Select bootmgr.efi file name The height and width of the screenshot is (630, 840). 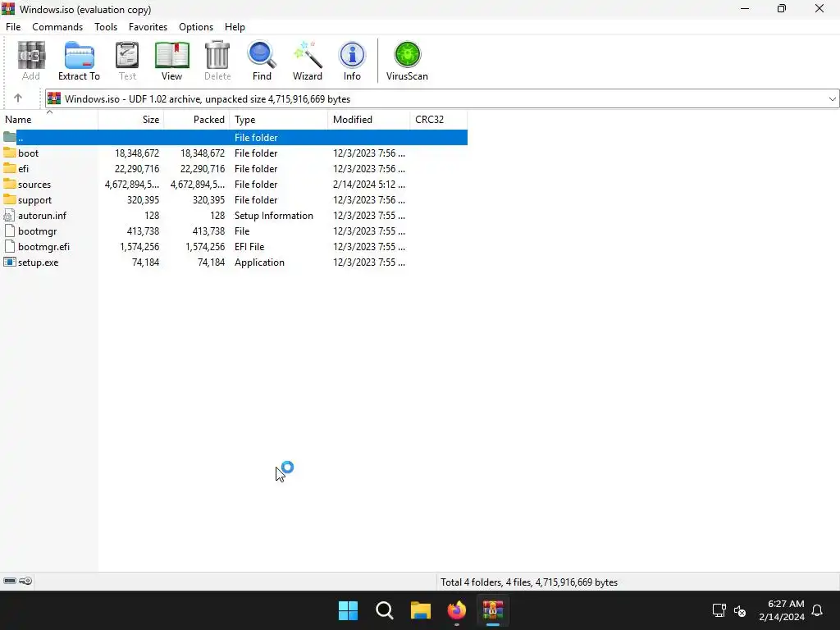point(44,246)
